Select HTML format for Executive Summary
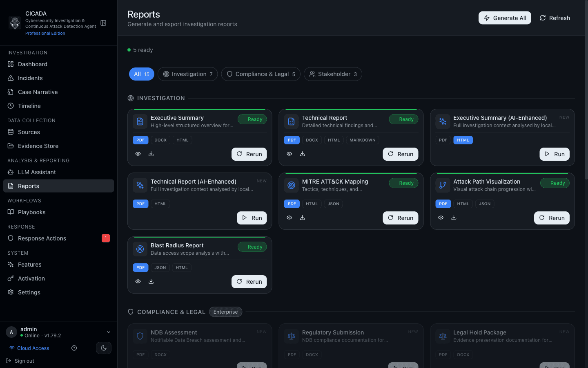This screenshot has height=368, width=588. click(x=183, y=140)
